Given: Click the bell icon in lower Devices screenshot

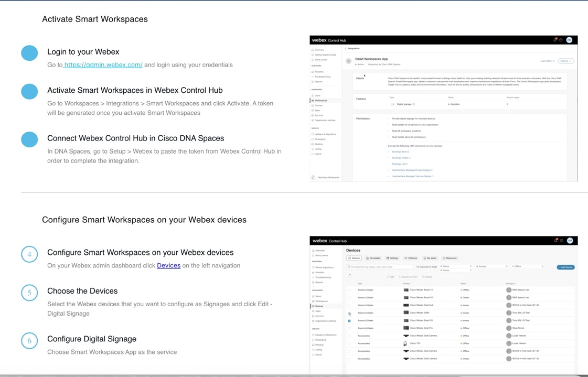Looking at the screenshot, I should click(556, 241).
